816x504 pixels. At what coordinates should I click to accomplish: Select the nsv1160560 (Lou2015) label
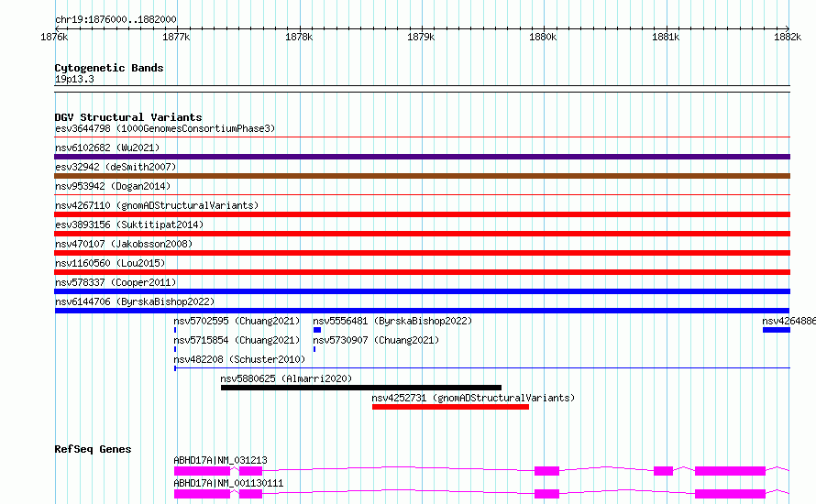point(110,263)
